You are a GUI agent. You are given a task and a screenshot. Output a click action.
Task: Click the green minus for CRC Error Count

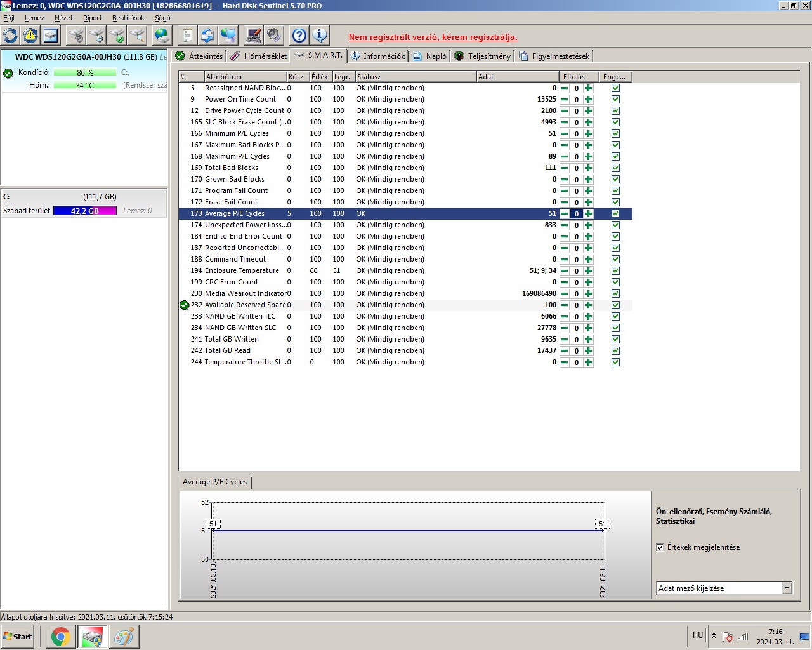point(564,282)
